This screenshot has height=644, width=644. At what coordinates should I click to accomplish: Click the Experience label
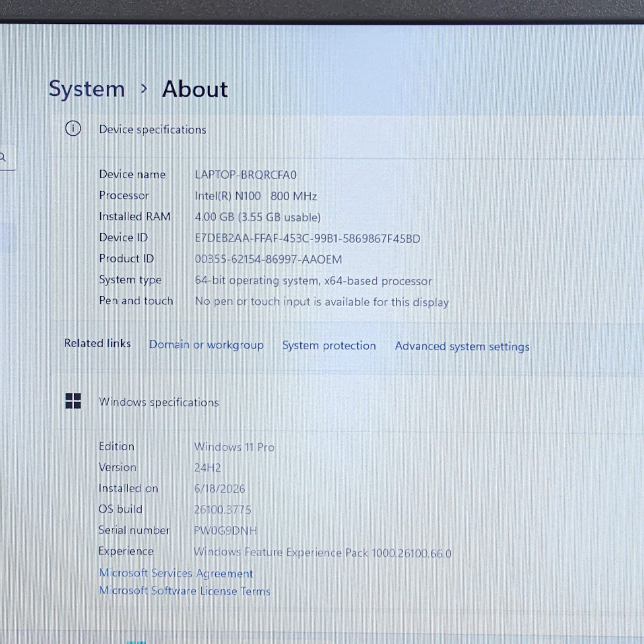[126, 551]
